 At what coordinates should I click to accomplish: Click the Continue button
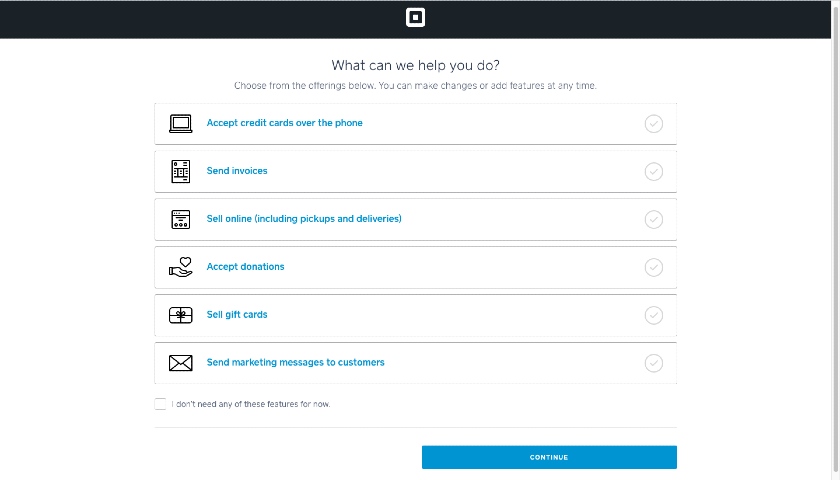click(549, 458)
